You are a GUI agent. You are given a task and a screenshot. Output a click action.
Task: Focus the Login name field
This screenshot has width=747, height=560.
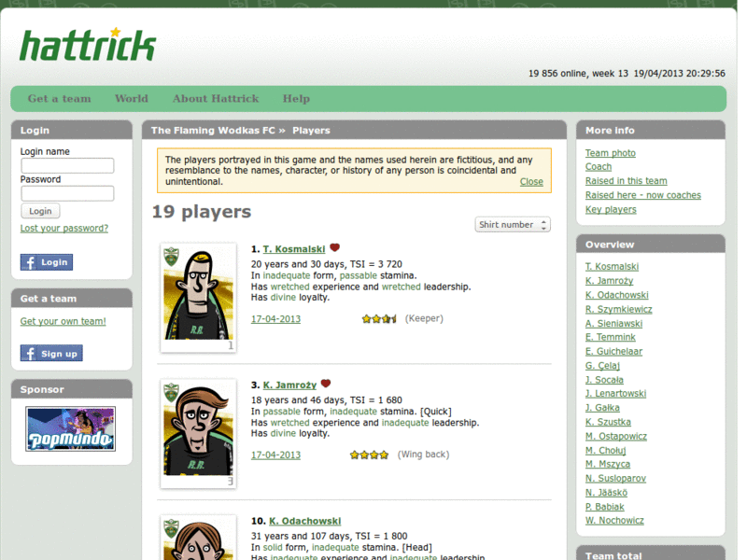click(67, 165)
